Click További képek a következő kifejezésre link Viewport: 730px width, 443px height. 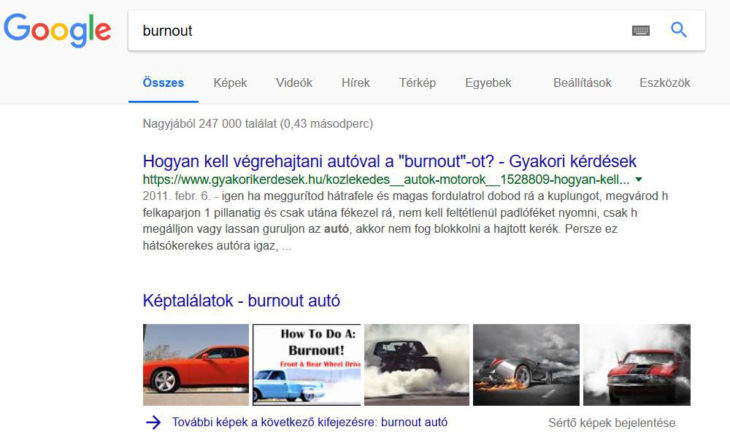pos(310,422)
